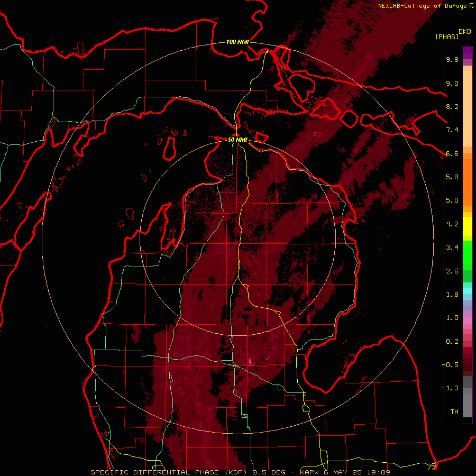Pick the peach segment of the color scale
The height and width of the screenshot is (476, 476).
pyautogui.click(x=467, y=109)
